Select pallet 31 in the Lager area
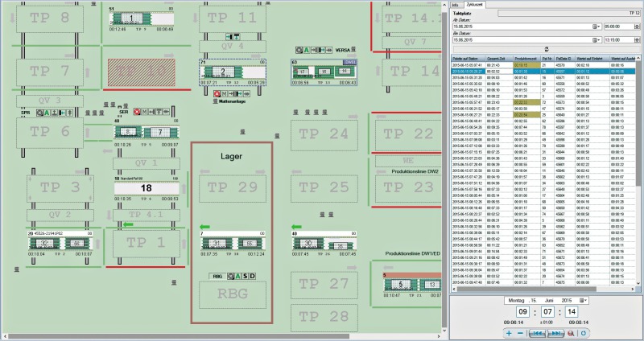 (x=217, y=244)
